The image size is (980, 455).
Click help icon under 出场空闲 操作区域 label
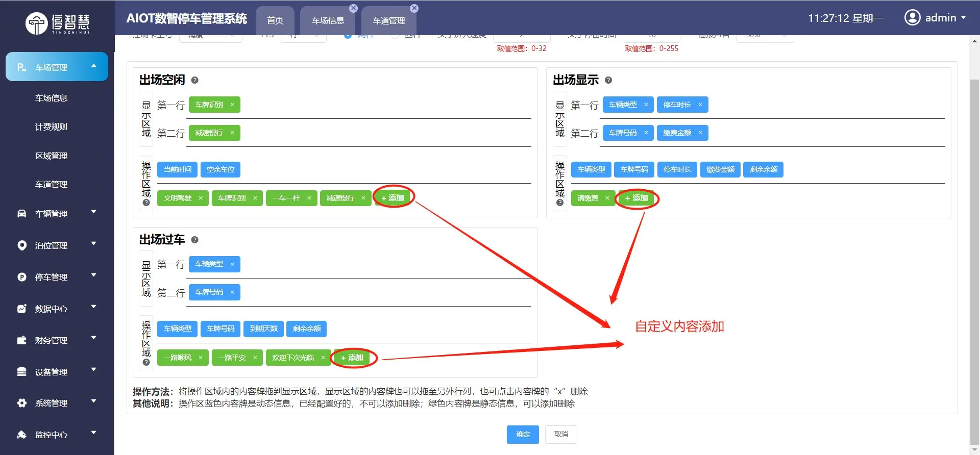point(146,203)
